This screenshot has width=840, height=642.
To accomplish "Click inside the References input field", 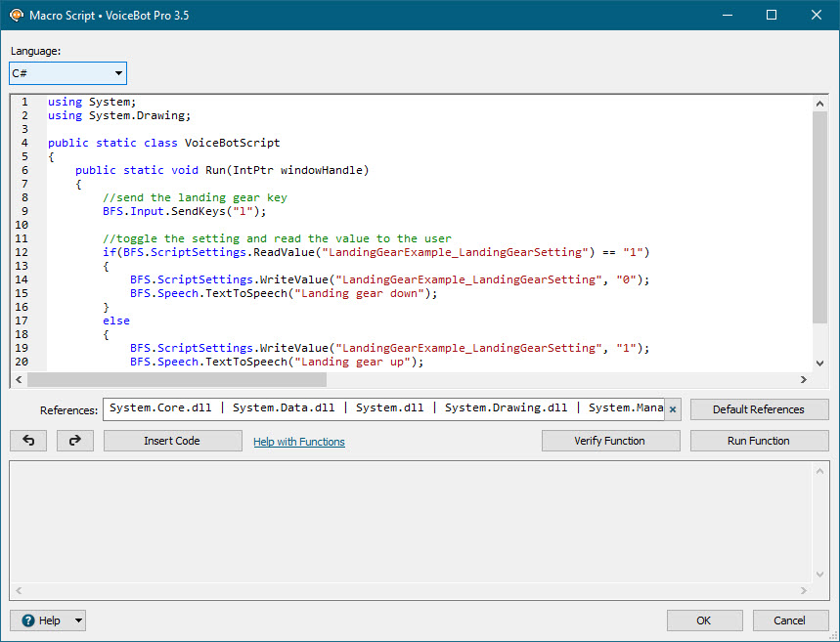I will coord(383,409).
